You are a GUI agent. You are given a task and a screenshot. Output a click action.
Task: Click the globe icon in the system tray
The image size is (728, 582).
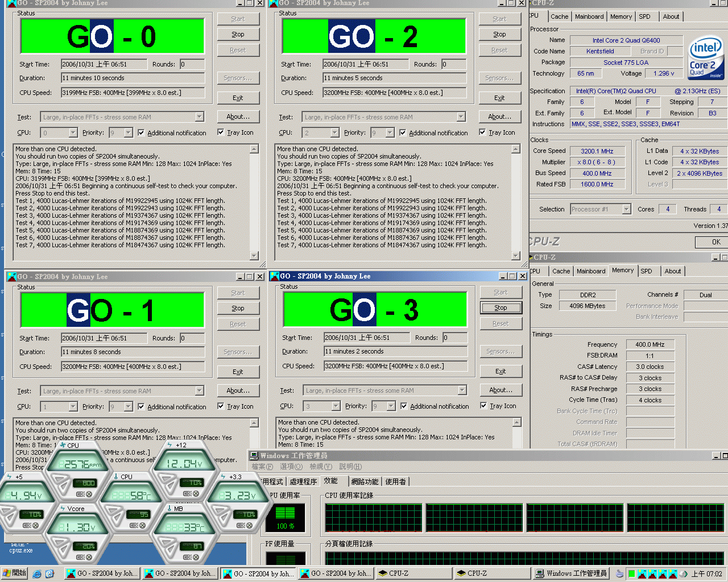click(x=683, y=573)
